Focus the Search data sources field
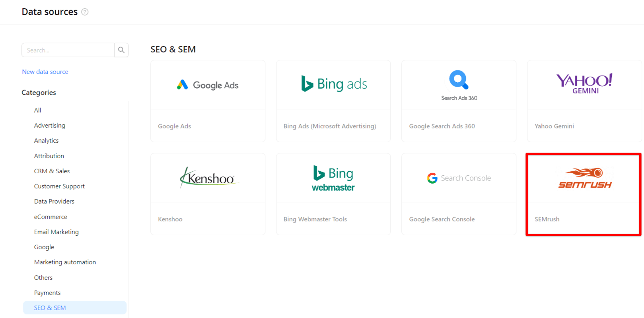The width and height of the screenshot is (644, 318). click(68, 50)
